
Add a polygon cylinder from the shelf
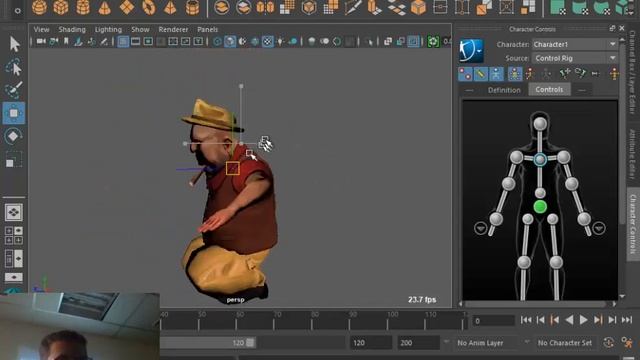83,7
